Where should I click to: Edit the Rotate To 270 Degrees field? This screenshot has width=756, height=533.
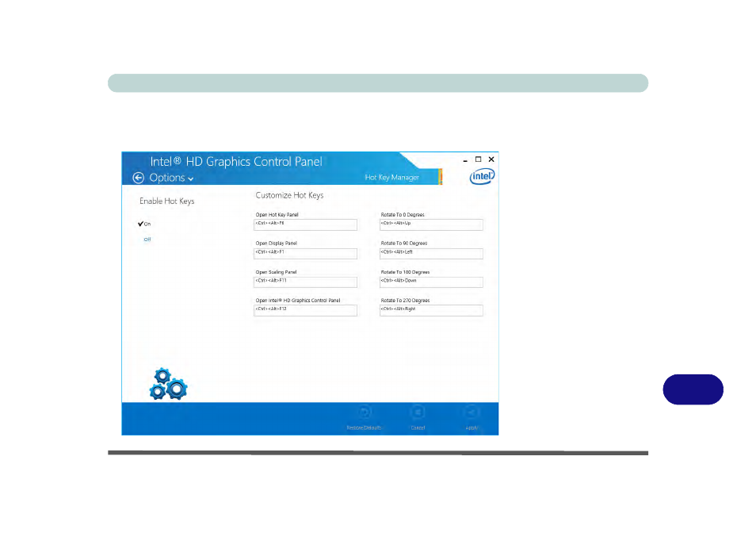point(431,311)
